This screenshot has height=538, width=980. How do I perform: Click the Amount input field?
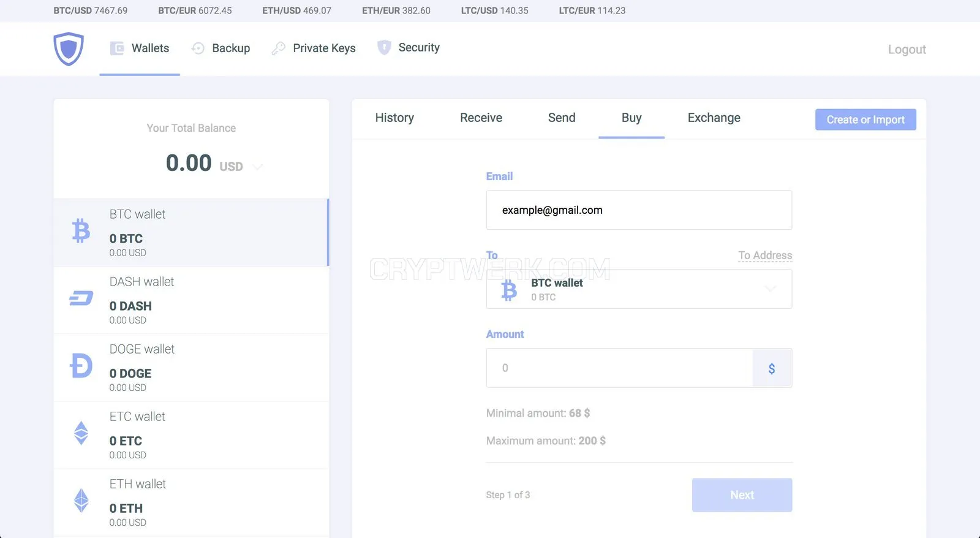point(619,368)
